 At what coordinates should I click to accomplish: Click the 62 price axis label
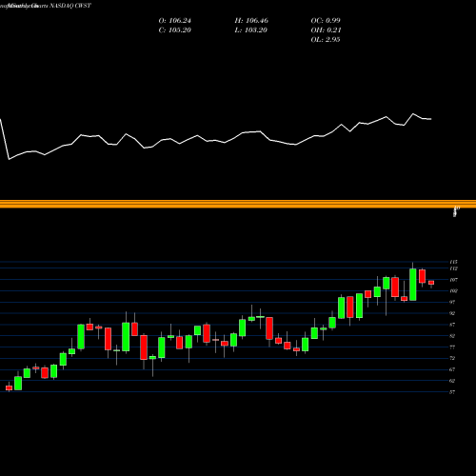point(452,381)
